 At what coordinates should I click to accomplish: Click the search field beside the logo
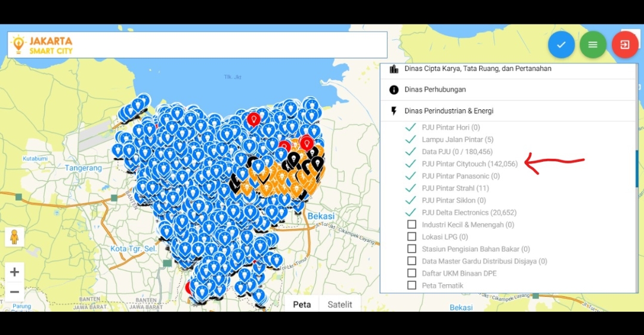tap(233, 45)
